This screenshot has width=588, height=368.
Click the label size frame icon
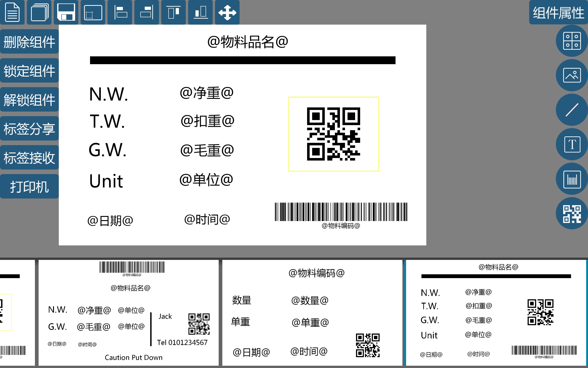click(x=93, y=12)
